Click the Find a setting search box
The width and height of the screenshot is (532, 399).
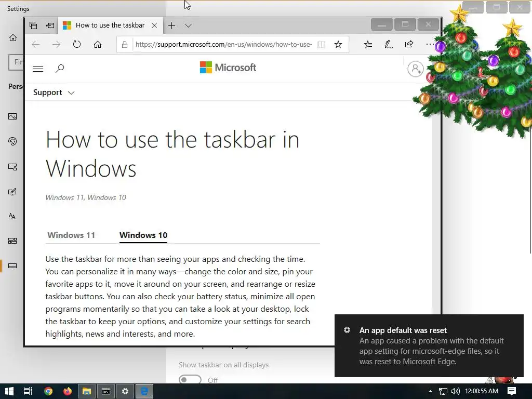16,62
